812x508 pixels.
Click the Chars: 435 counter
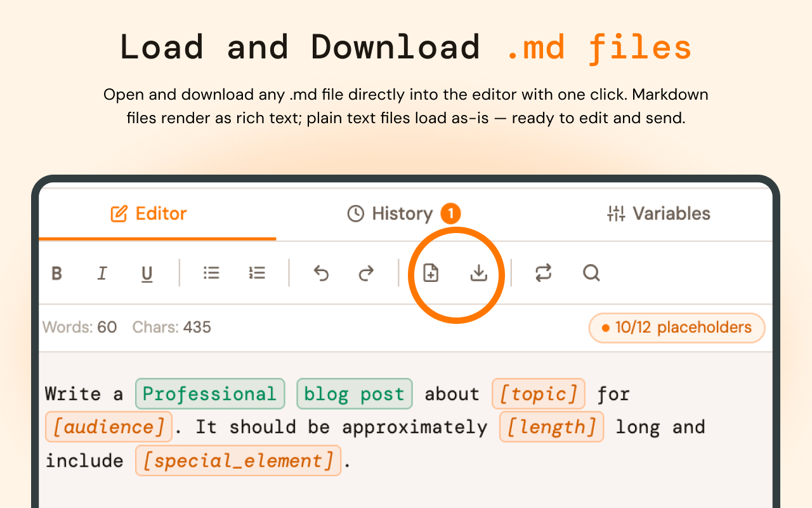pos(172,328)
